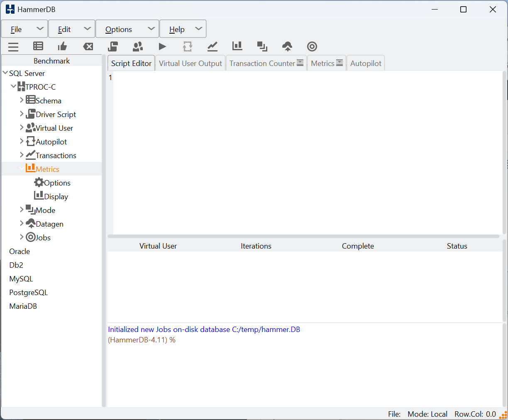Click the Autopilot icon in tree
The image size is (508, 420).
pyautogui.click(x=30, y=141)
